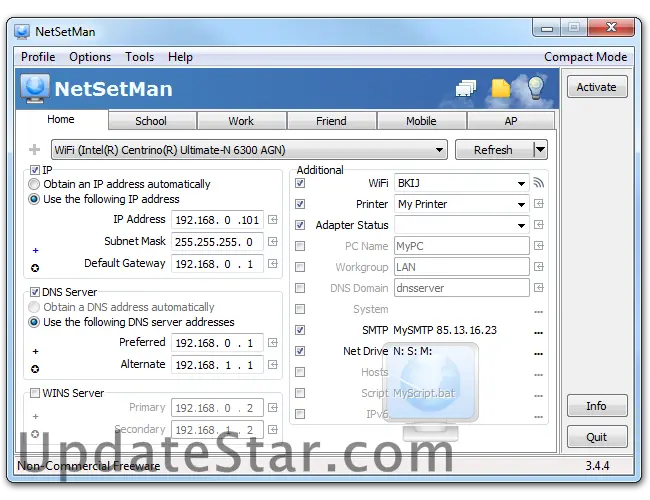
Task: Click the arrow icon next to WINS Primary field
Action: click(273, 408)
